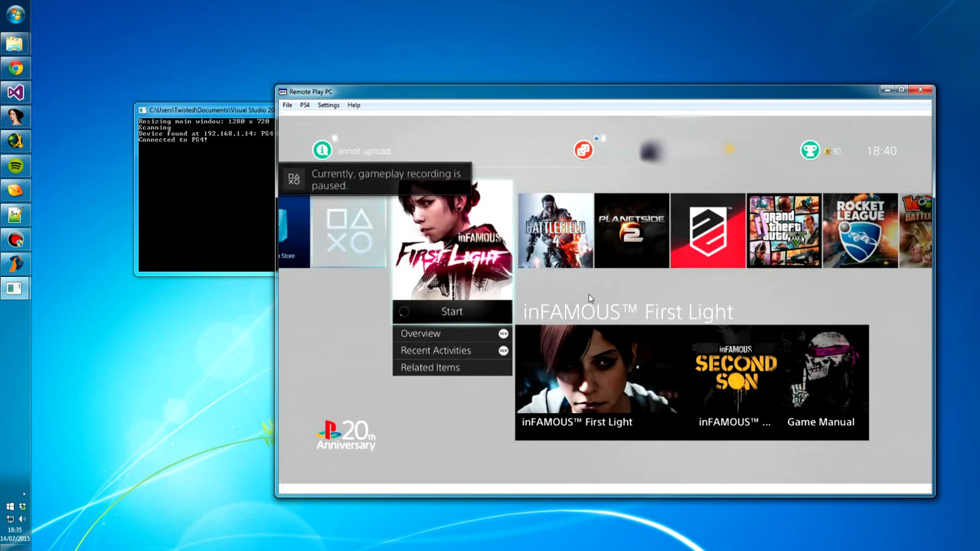The width and height of the screenshot is (980, 551).
Task: Open the green Trophies icon on PS4 status bar
Action: tap(810, 150)
